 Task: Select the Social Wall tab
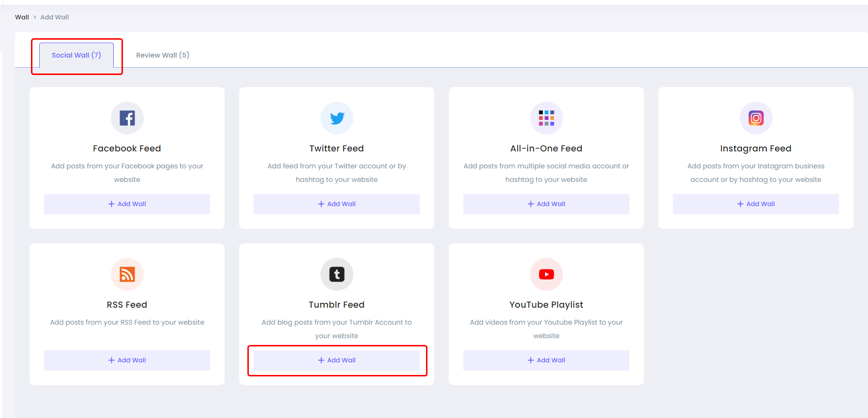coord(76,55)
